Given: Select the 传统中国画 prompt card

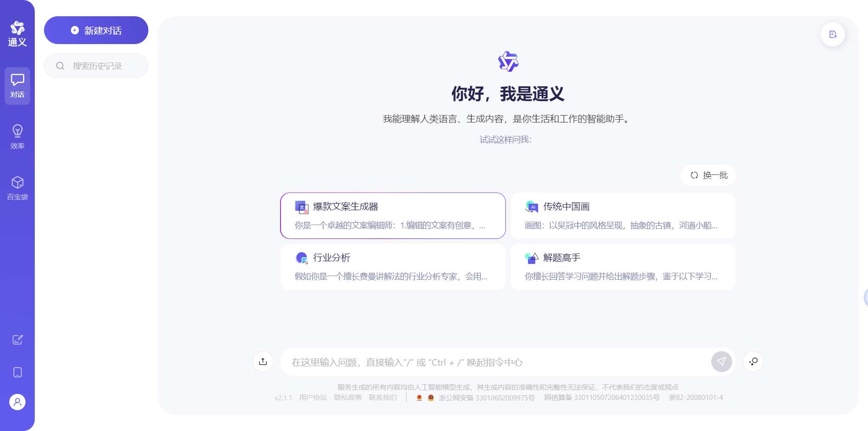Looking at the screenshot, I should pyautogui.click(x=623, y=216).
